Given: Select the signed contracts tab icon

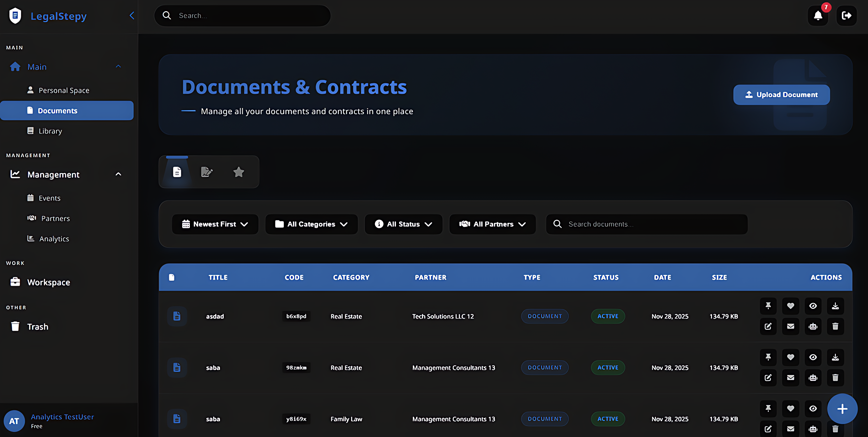Looking at the screenshot, I should 207,172.
